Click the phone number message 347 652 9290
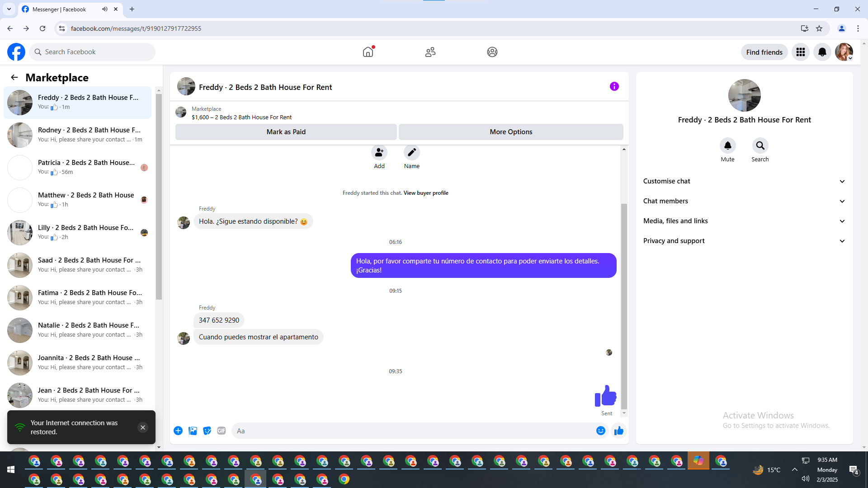Viewport: 868px width, 488px height. coord(219,320)
